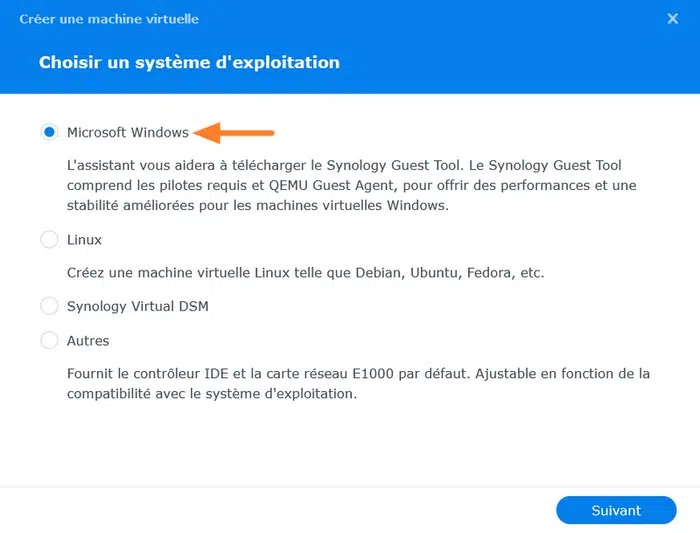Click the Linux option label

pyautogui.click(x=85, y=240)
